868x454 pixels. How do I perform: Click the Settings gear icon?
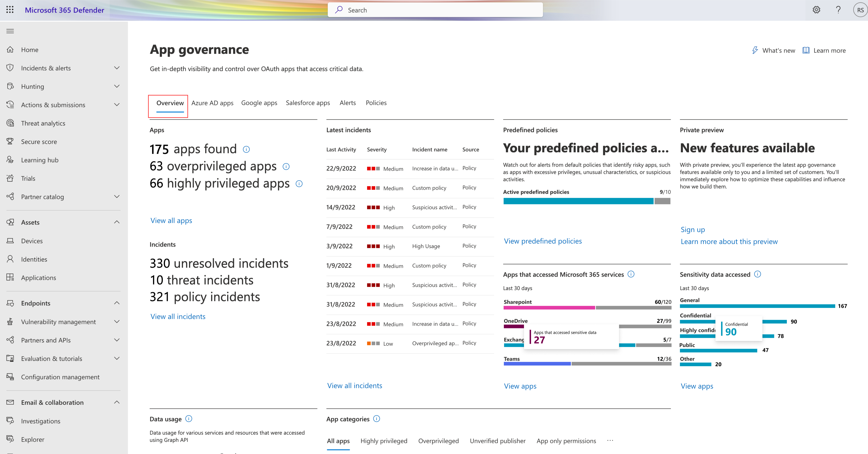pyautogui.click(x=816, y=10)
